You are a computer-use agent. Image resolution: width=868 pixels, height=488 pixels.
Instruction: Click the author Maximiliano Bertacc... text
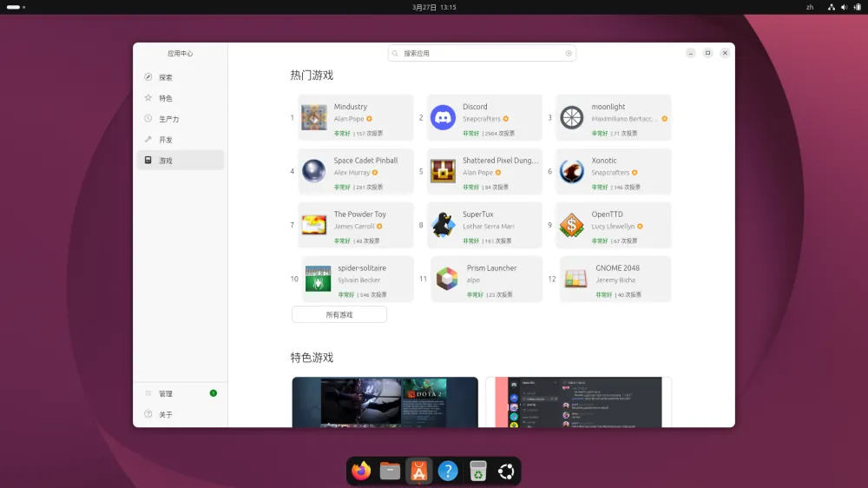[x=624, y=119]
